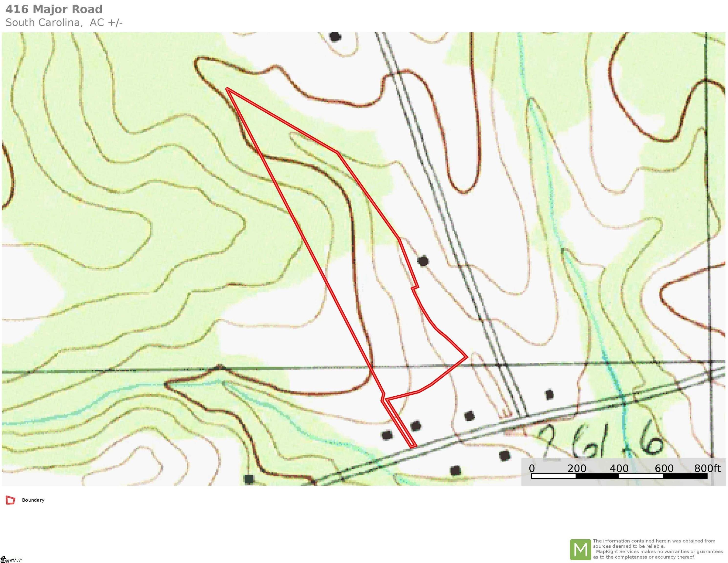Click the eastern corner of red boundary
728x563 pixels.
pos(466,357)
